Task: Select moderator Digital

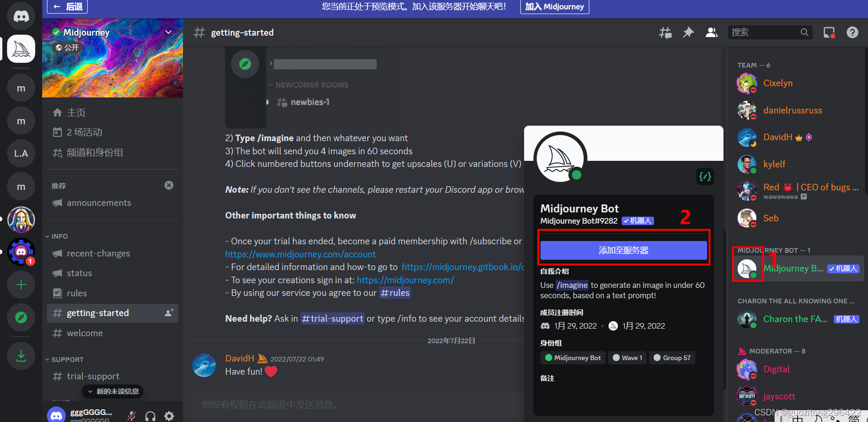Action: pos(798,369)
